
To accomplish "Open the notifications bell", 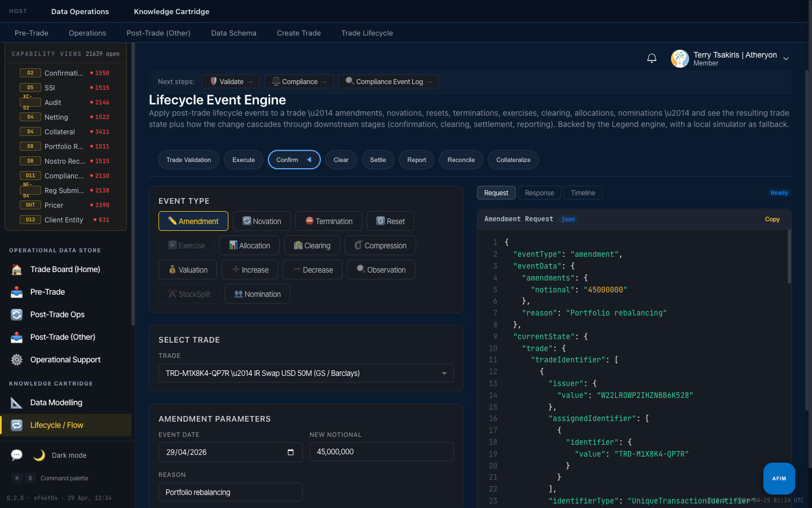I will (652, 58).
